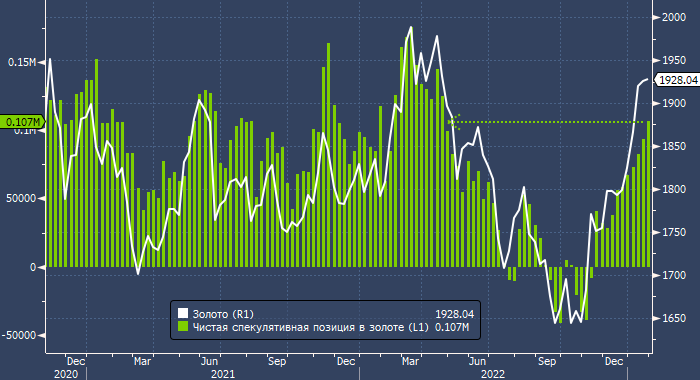Click the Sep label right of 2022
This screenshot has width=700, height=380.
pyautogui.click(x=547, y=361)
